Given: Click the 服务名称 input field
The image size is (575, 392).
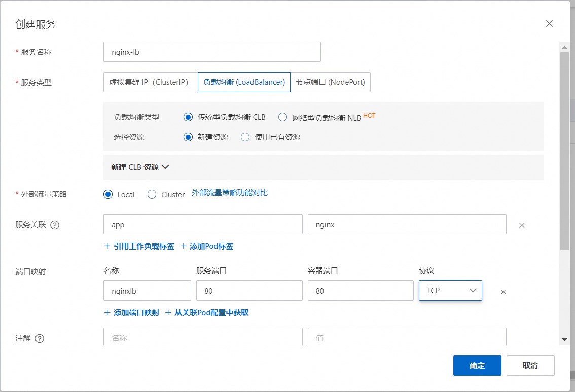Looking at the screenshot, I should [212, 52].
